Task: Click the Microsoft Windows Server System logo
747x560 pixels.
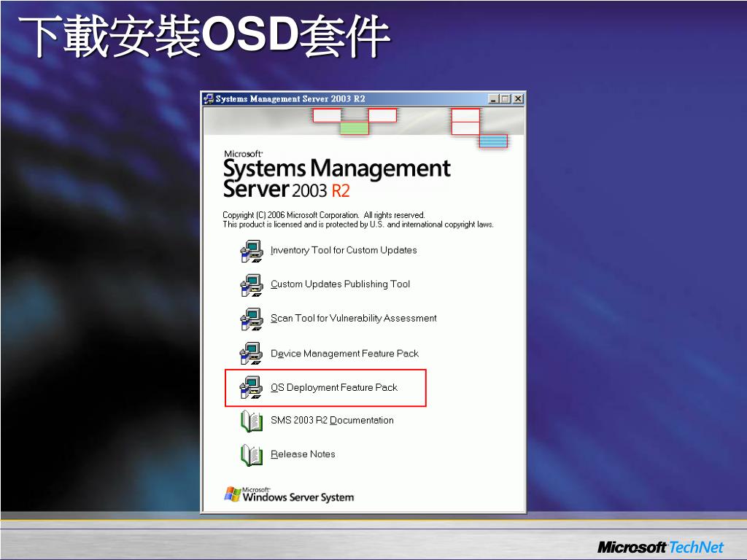Action: 289,494
